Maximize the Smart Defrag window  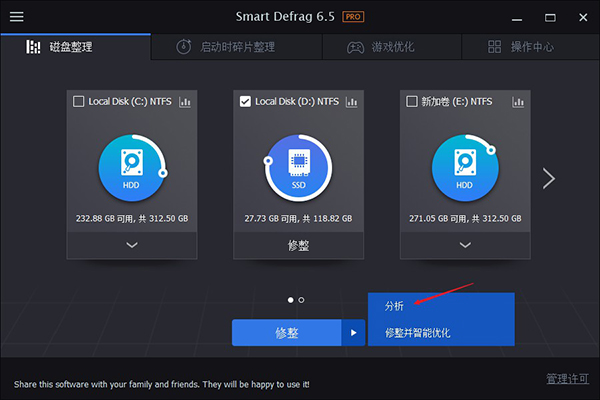pyautogui.click(x=550, y=18)
